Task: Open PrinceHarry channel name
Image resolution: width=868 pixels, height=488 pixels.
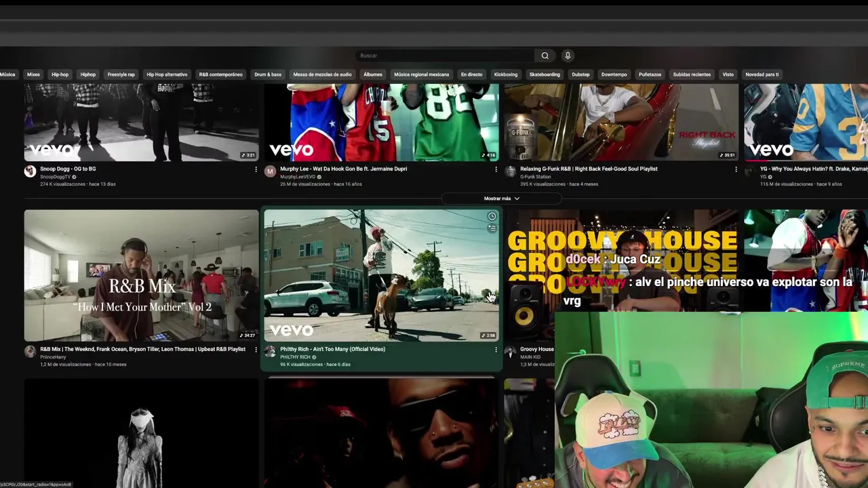Action: pyautogui.click(x=53, y=357)
